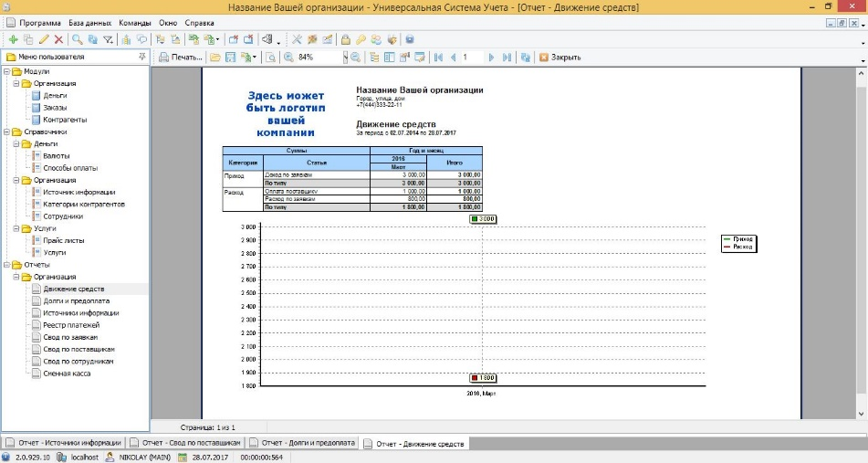The image size is (868, 463).
Task: Zoom in with the plus magnifier icon
Action: pyautogui.click(x=289, y=57)
